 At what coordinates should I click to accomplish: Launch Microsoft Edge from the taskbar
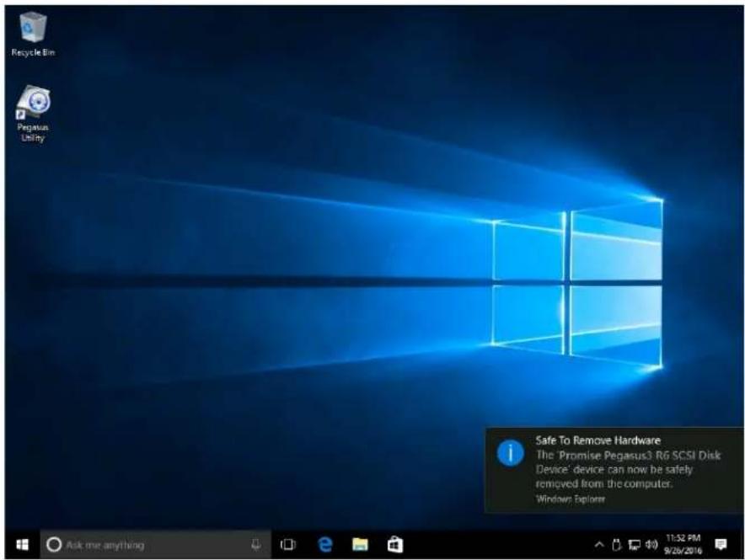point(325,544)
